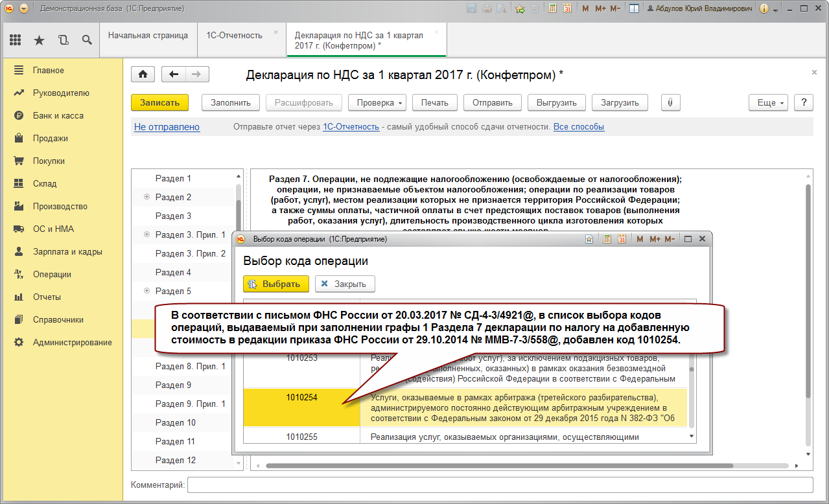Go back with the left arrow button

pyautogui.click(x=173, y=74)
